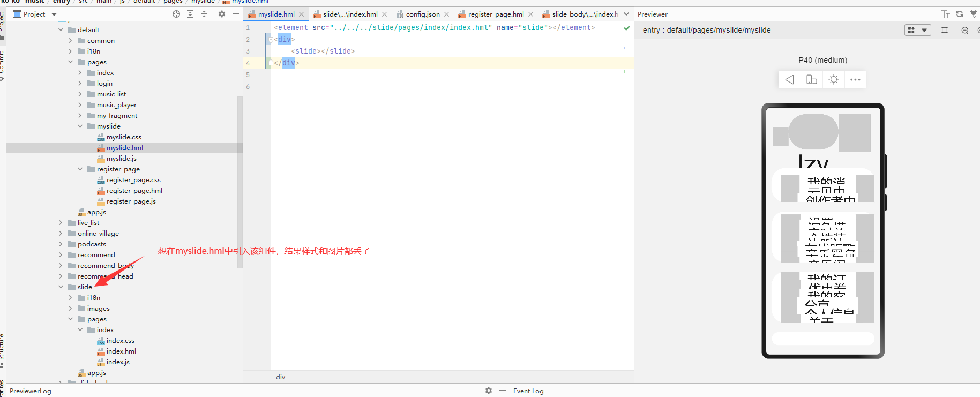
Task: Open the Event Log panel
Action: click(x=528, y=391)
